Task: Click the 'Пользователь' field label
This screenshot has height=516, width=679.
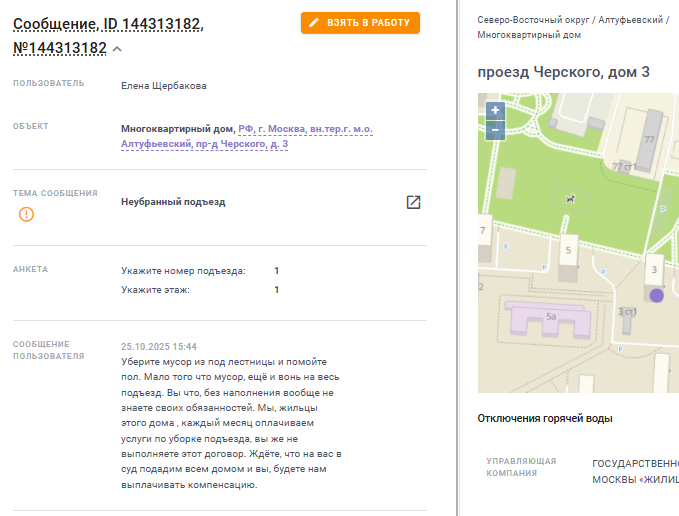Action: pos(48,83)
